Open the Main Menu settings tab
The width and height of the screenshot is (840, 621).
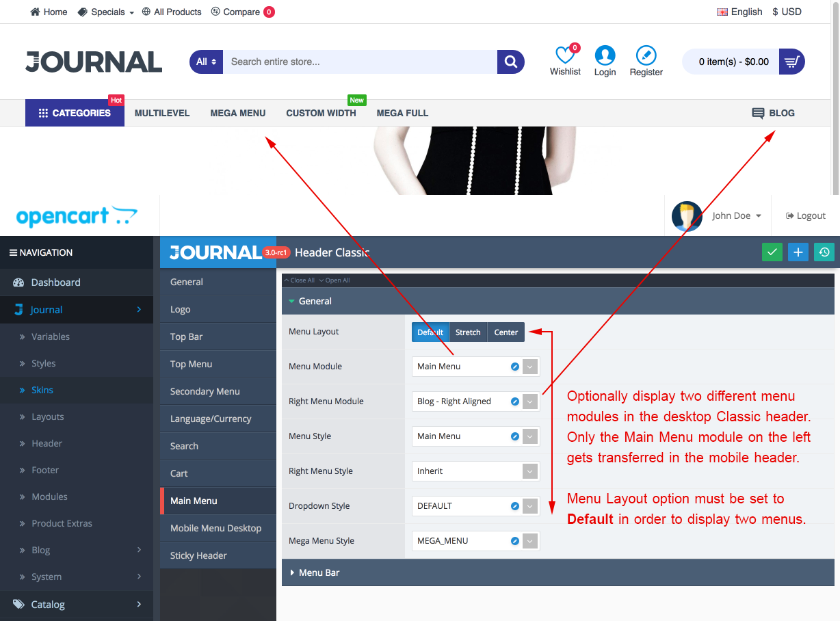click(x=218, y=501)
